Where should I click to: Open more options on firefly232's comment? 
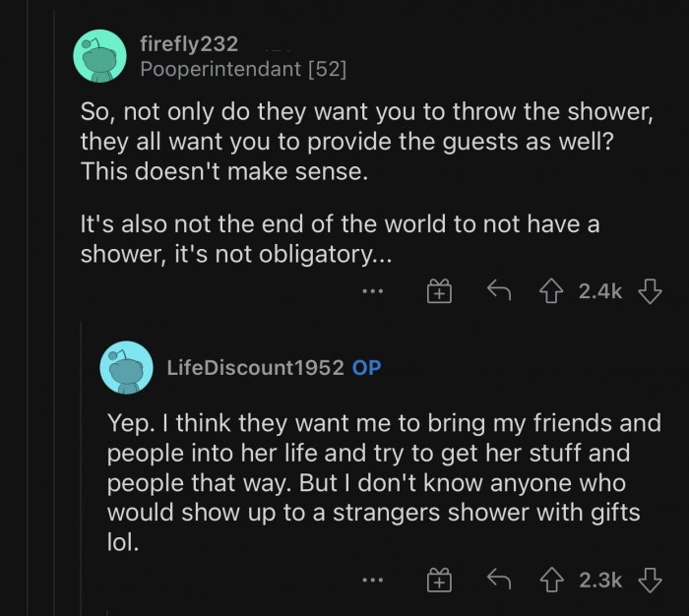(x=372, y=291)
